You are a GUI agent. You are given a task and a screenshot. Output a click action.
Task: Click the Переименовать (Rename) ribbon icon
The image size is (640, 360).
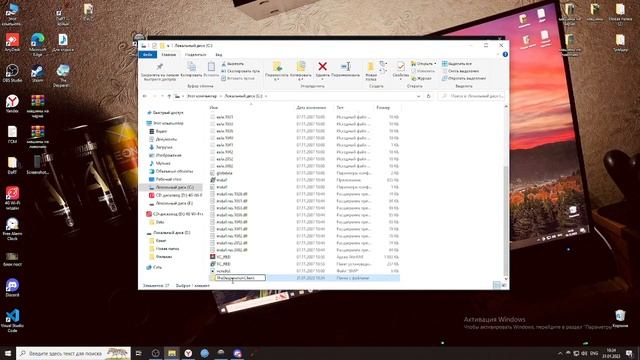[x=345, y=66]
